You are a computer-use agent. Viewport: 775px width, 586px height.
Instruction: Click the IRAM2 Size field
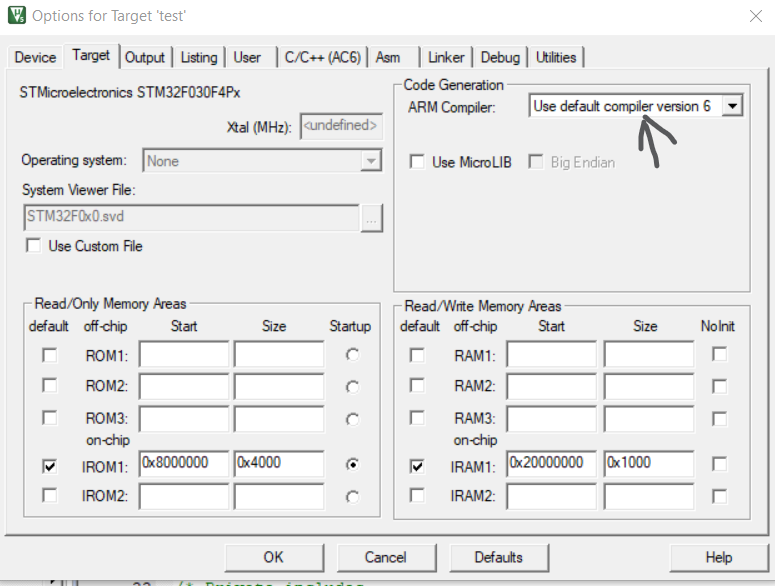click(649, 496)
